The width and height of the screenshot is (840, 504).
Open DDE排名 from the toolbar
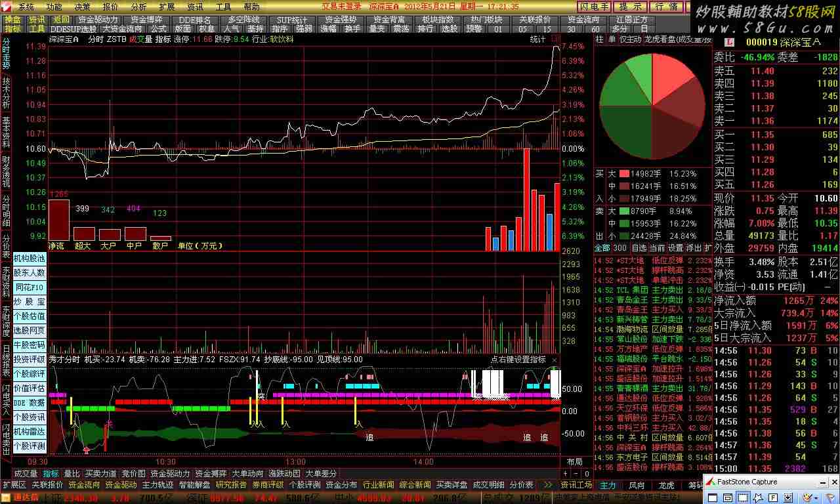point(195,20)
